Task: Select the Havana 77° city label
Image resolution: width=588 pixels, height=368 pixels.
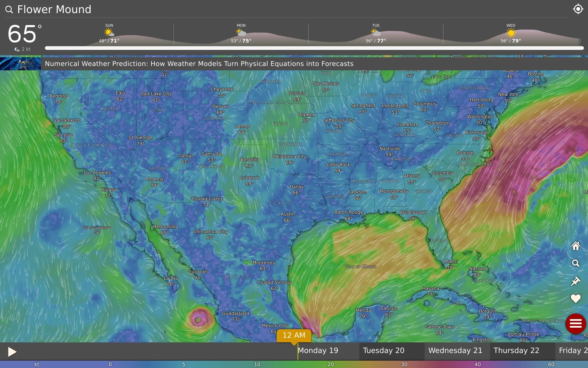Action: pyautogui.click(x=430, y=291)
